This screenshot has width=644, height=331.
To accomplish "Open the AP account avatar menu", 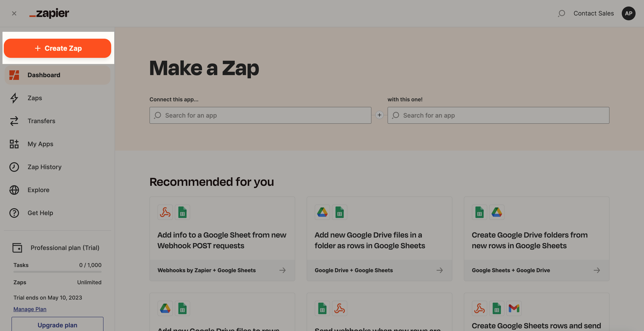I will point(628,13).
